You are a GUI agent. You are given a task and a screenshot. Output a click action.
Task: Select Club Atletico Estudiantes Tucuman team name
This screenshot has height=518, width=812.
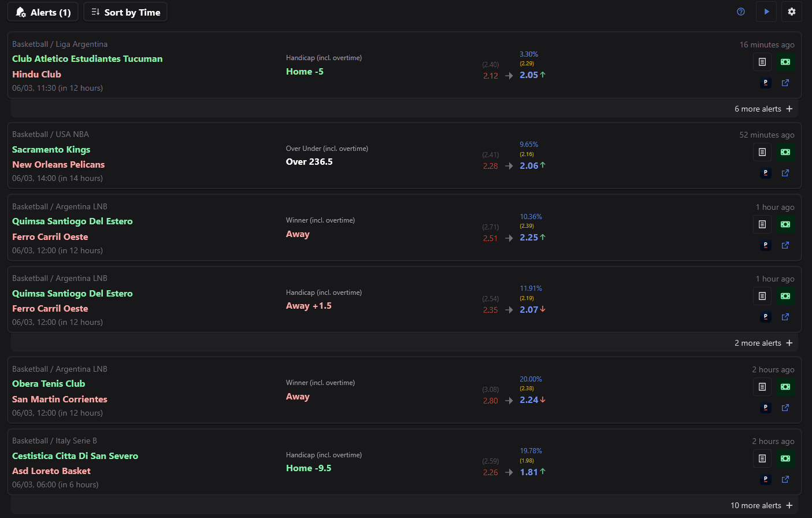point(87,59)
